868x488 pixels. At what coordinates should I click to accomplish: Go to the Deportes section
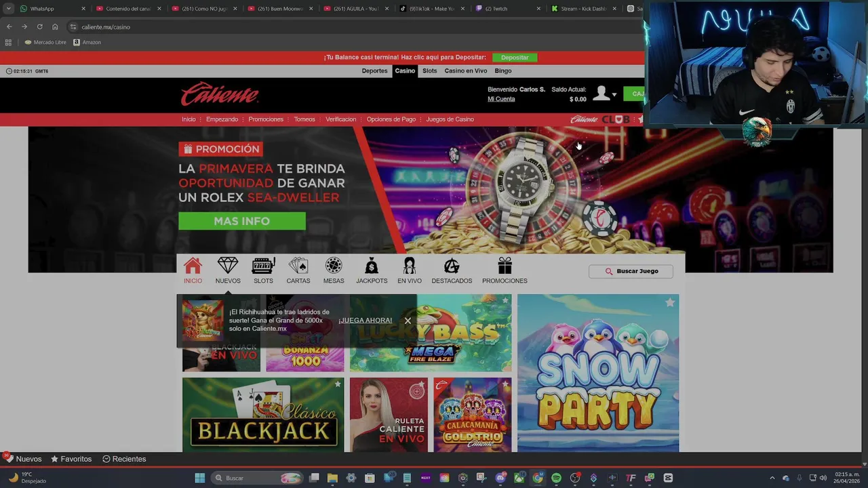374,70
